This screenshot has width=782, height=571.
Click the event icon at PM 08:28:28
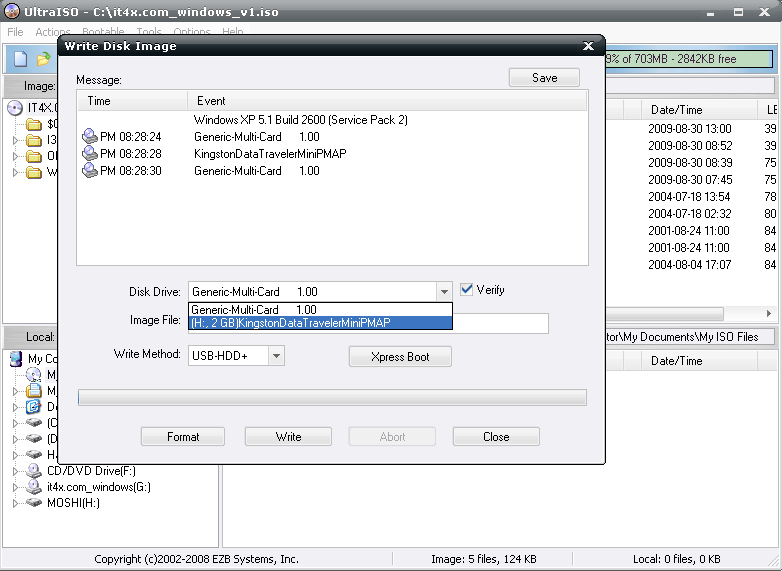tap(90, 154)
